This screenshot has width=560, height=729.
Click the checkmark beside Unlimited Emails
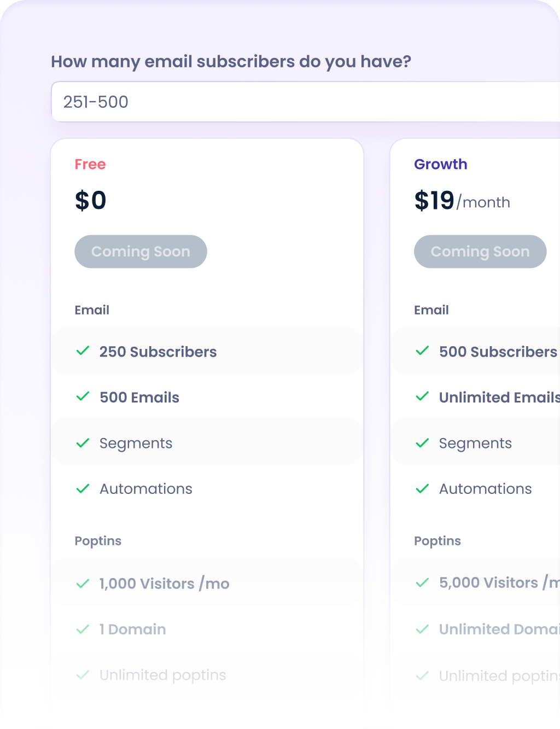tap(422, 397)
